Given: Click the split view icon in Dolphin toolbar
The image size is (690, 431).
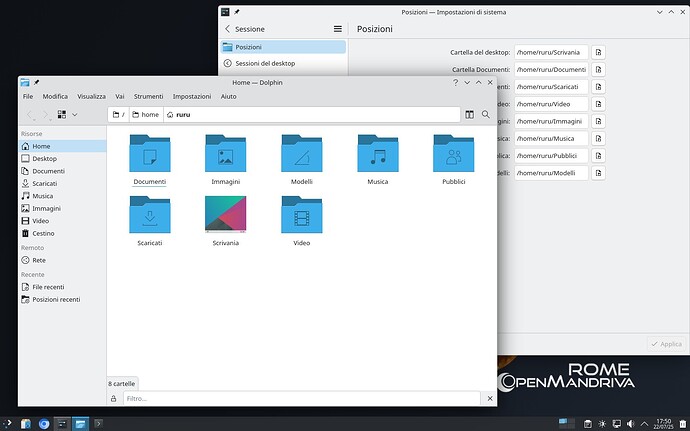Looking at the screenshot, I should point(468,115).
